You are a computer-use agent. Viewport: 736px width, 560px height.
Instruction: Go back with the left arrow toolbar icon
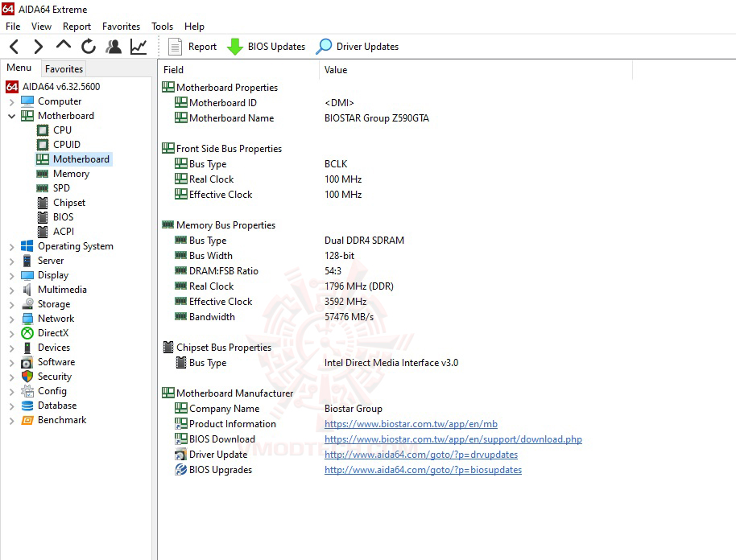(14, 47)
